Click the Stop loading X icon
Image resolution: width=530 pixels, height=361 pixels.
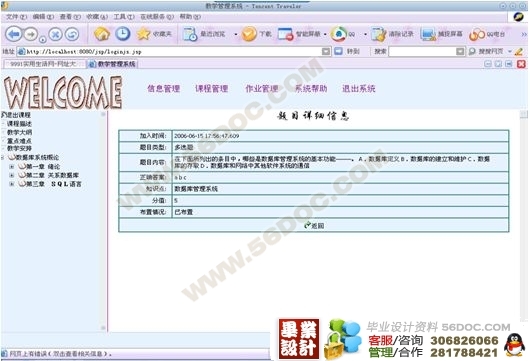point(55,34)
